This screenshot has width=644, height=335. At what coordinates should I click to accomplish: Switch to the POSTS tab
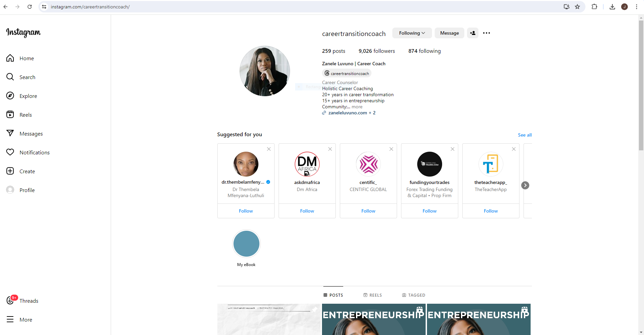pos(333,295)
